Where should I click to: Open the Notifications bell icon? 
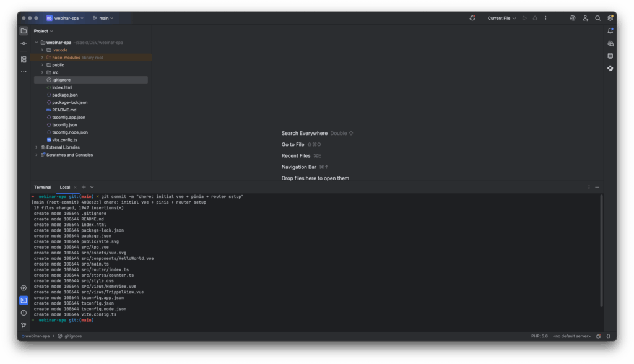tap(610, 30)
